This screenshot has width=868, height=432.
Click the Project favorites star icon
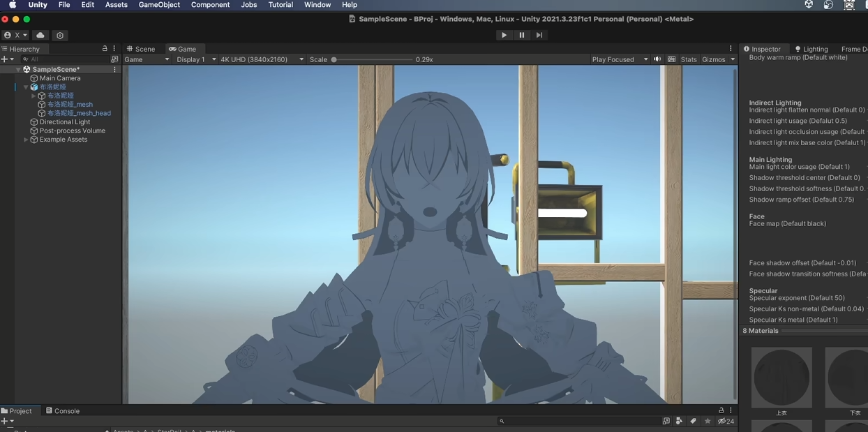pyautogui.click(x=708, y=422)
